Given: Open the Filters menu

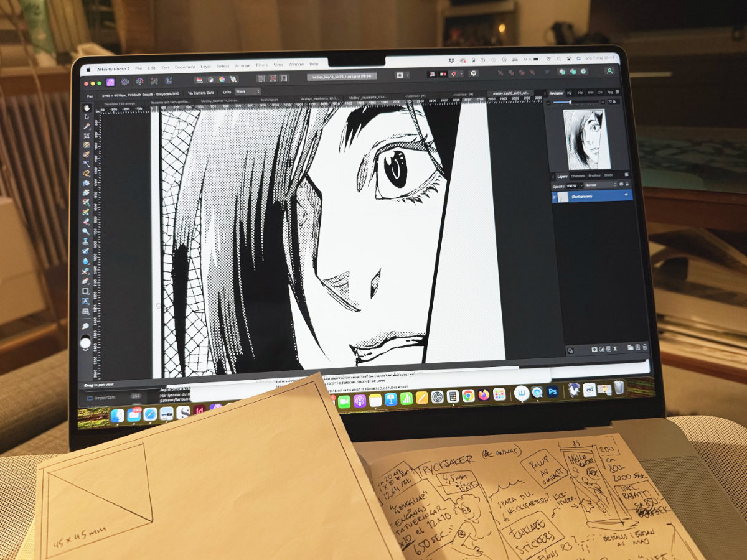Looking at the screenshot, I should click(x=261, y=65).
